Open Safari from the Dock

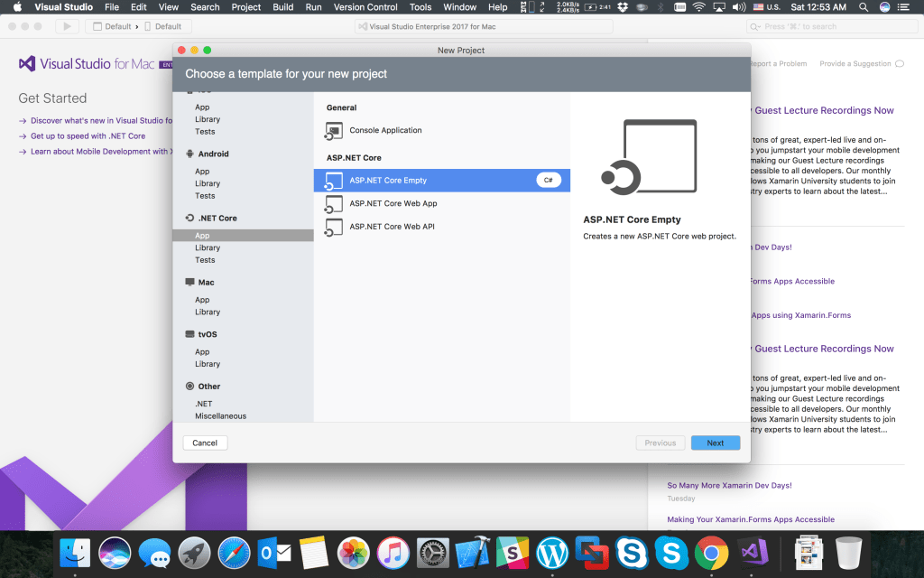pos(234,554)
